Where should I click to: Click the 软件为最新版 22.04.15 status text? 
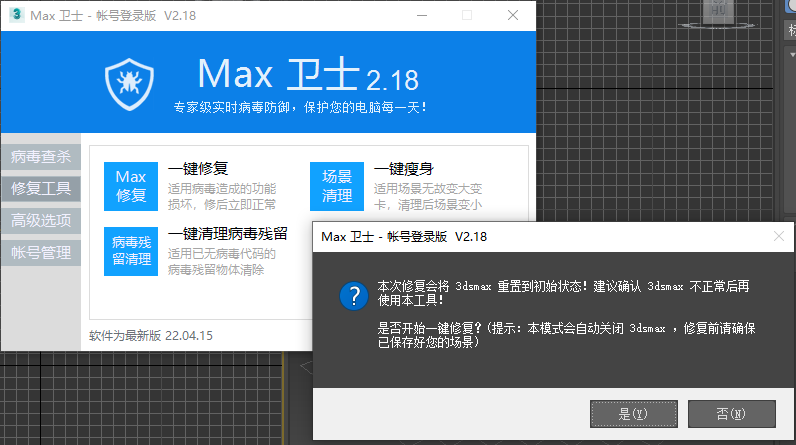(x=151, y=335)
